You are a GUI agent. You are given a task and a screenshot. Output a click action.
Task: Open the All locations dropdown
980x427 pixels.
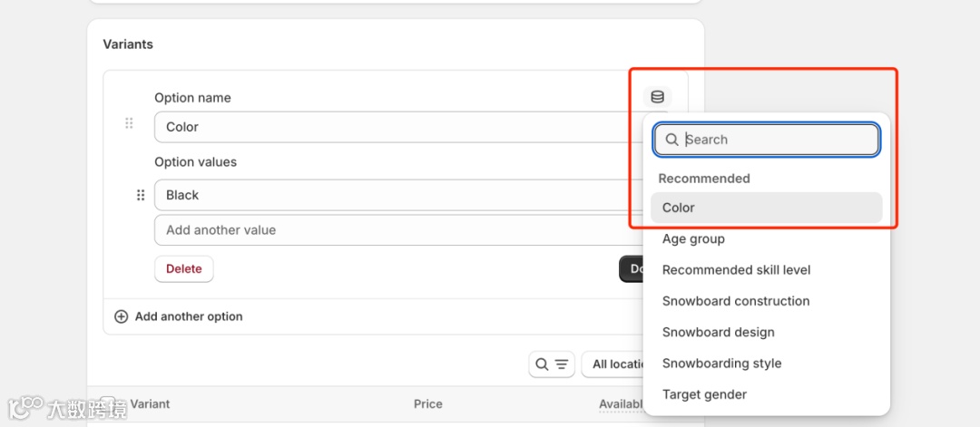point(613,364)
